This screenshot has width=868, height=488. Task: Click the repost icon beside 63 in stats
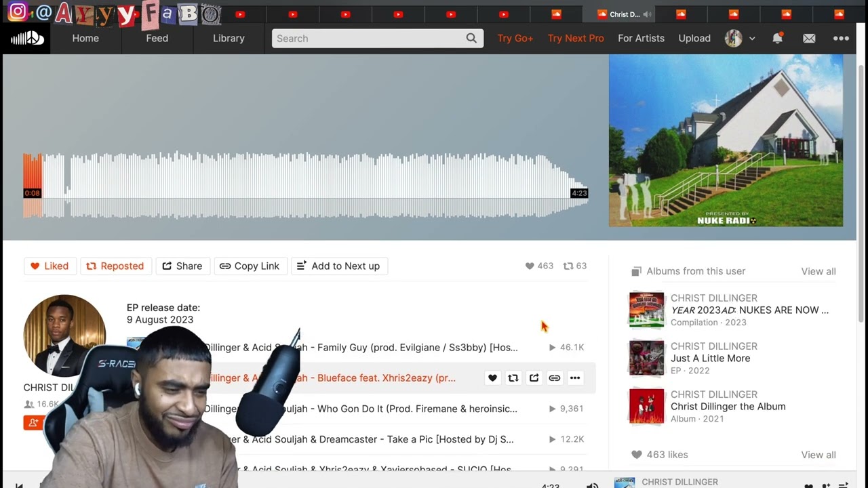tap(568, 266)
